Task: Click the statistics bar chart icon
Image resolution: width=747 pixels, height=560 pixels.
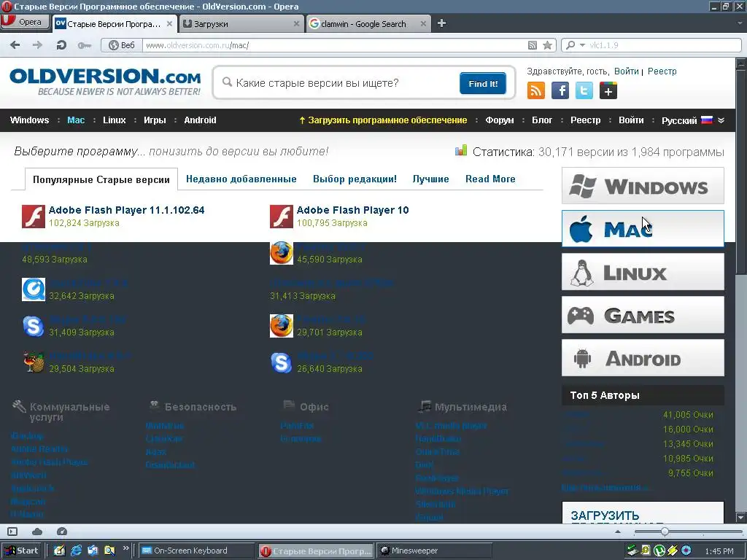Action: pyautogui.click(x=461, y=151)
